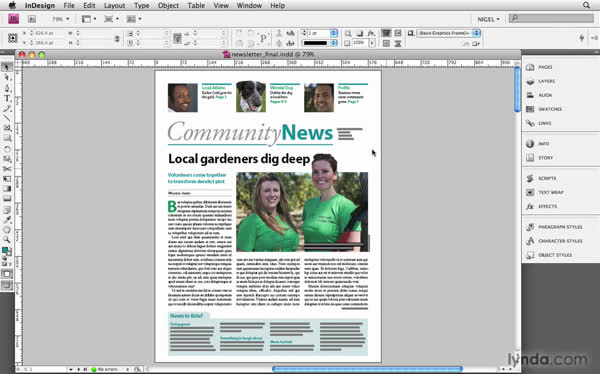Open the Table menu
The width and height of the screenshot is (600, 374).
click(196, 5)
